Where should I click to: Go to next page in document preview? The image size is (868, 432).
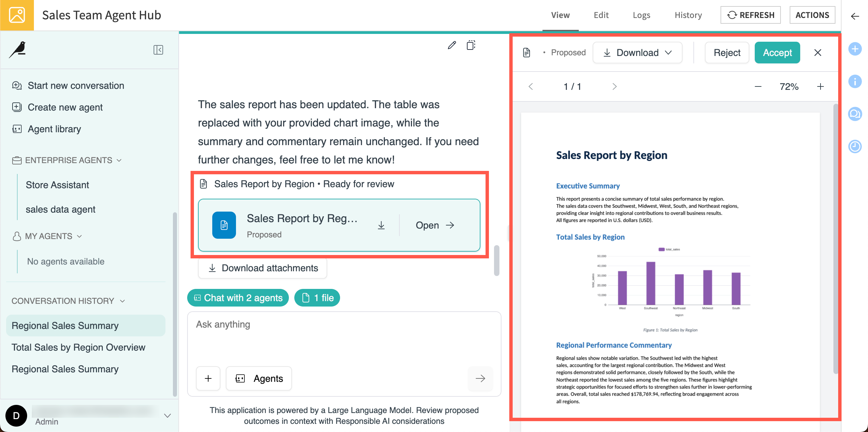[614, 86]
